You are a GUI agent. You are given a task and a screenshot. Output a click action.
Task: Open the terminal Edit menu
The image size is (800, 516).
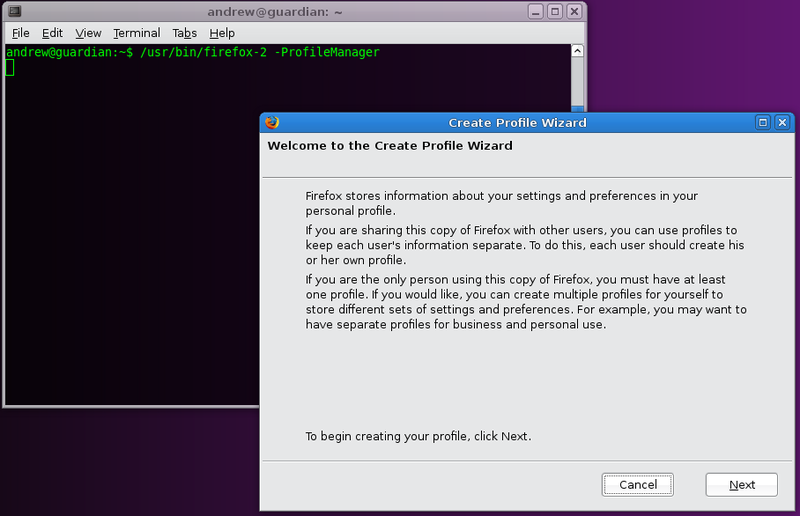[x=52, y=33]
